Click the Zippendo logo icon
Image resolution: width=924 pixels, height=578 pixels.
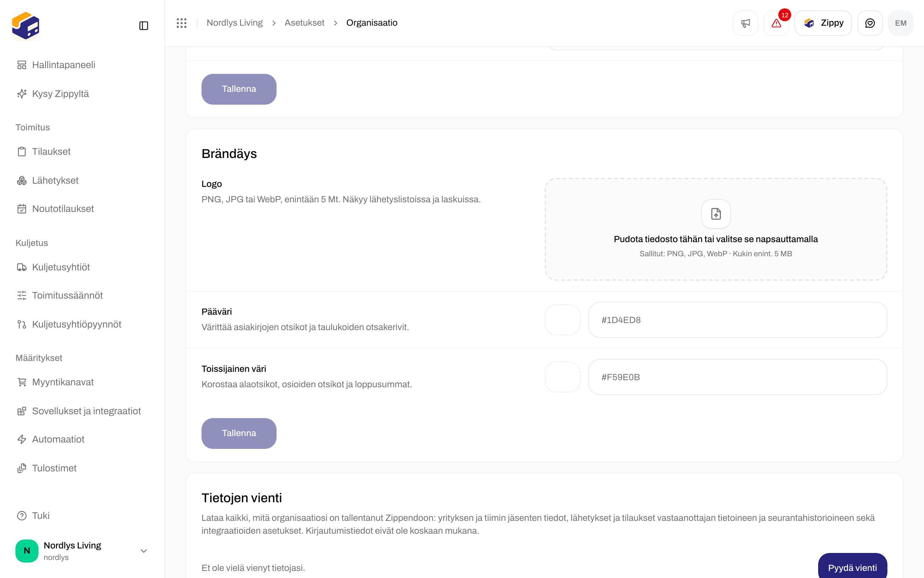coord(26,26)
